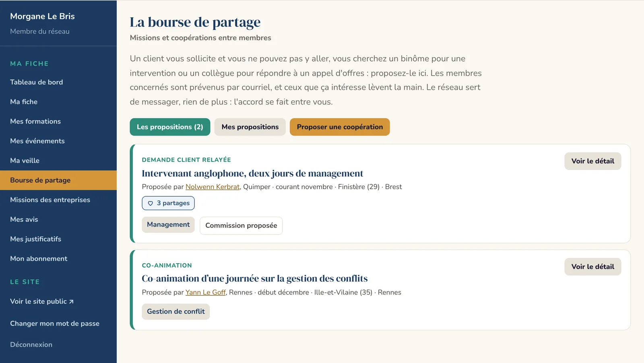Click Proposer une coopération button
Screen dimensions: 644x363
340,127
